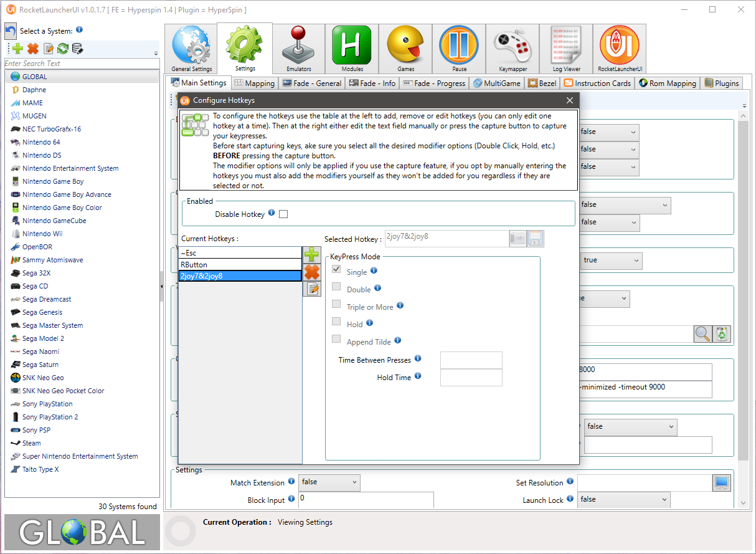Screen dimensions: 756x554
Task: Click the info icon next to Disable Hotkey
Action: pos(272,213)
